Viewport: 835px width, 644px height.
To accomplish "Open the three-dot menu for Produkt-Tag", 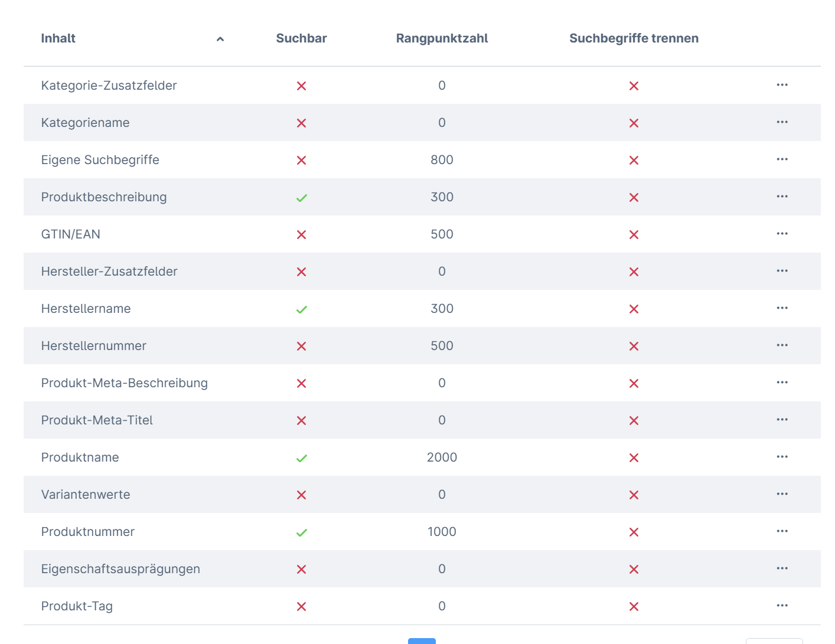I will [782, 606].
